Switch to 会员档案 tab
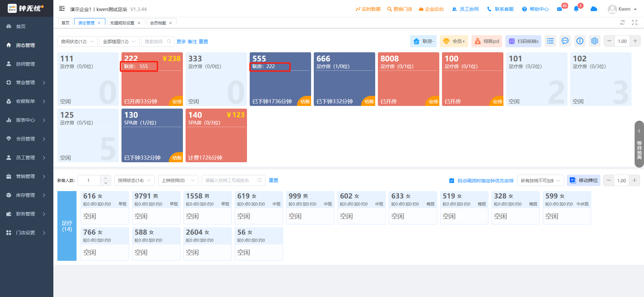 tap(158, 23)
